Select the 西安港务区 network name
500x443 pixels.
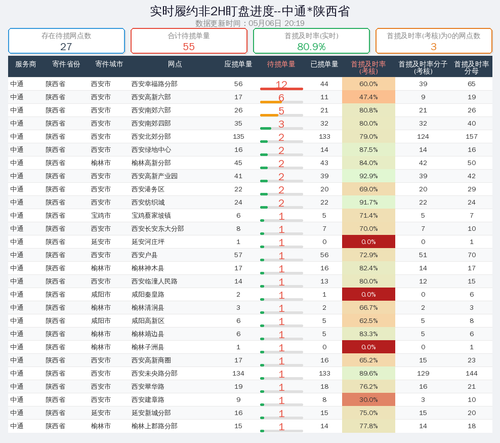(148, 189)
